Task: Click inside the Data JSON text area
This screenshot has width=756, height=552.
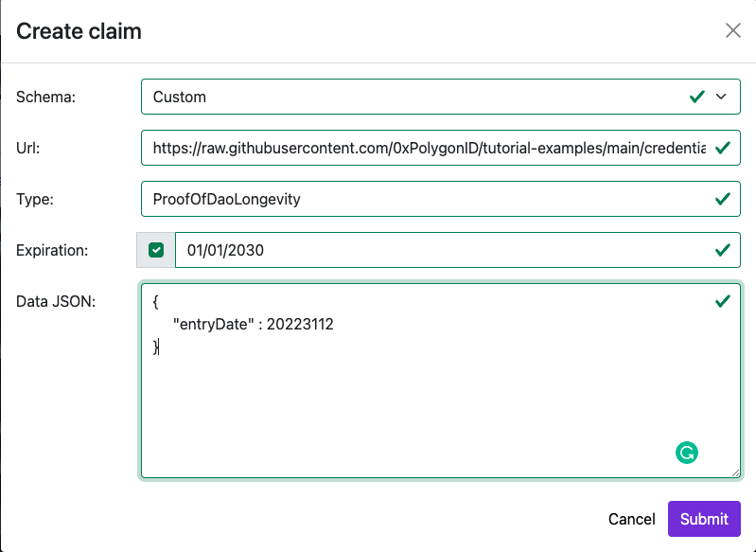Action: (x=440, y=381)
